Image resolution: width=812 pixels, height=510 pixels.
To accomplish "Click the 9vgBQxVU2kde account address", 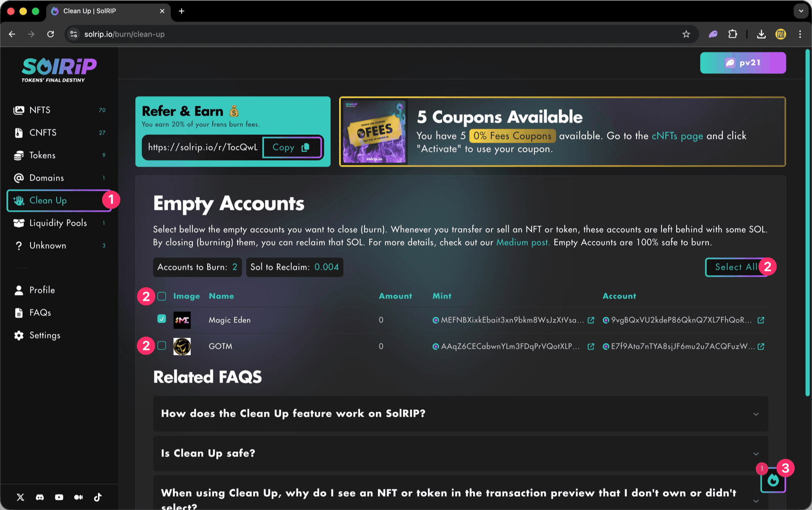I will coord(681,320).
